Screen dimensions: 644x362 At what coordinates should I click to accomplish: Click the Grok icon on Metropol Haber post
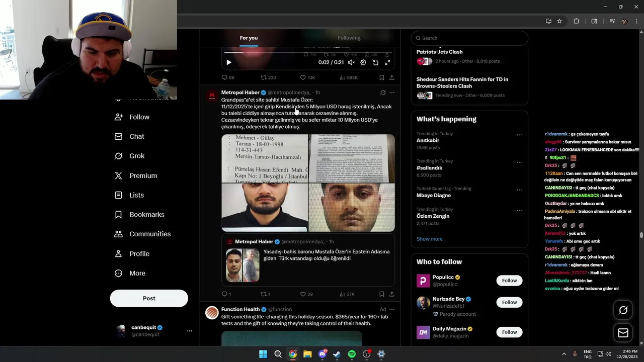click(383, 93)
